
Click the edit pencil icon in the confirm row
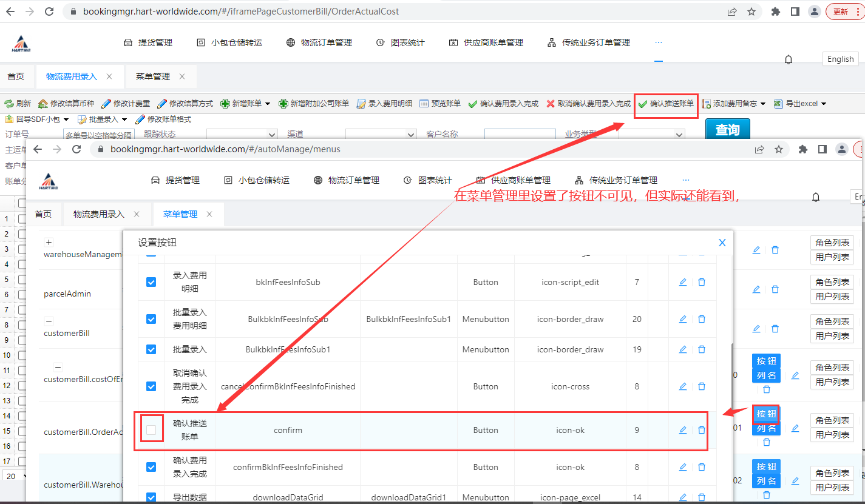683,430
